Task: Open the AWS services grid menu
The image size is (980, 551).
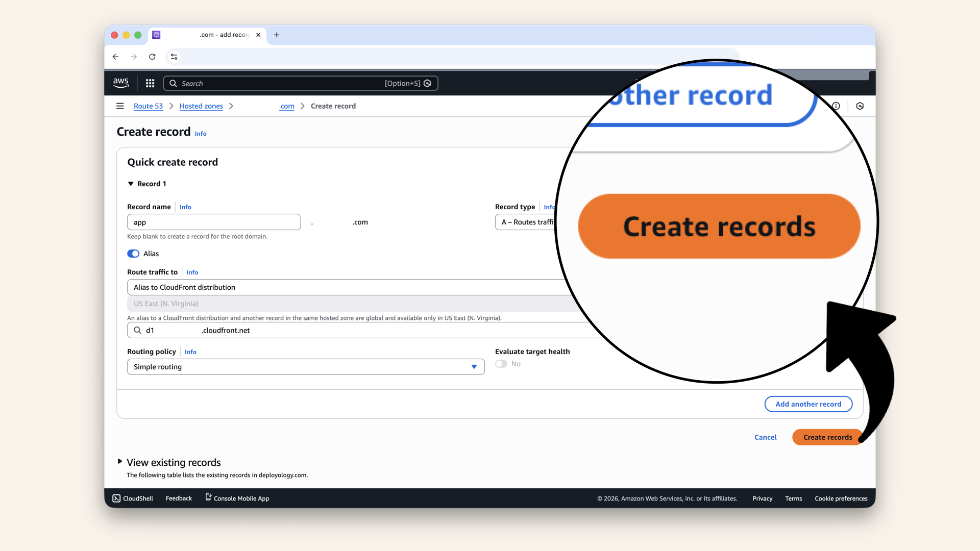Action: click(150, 83)
